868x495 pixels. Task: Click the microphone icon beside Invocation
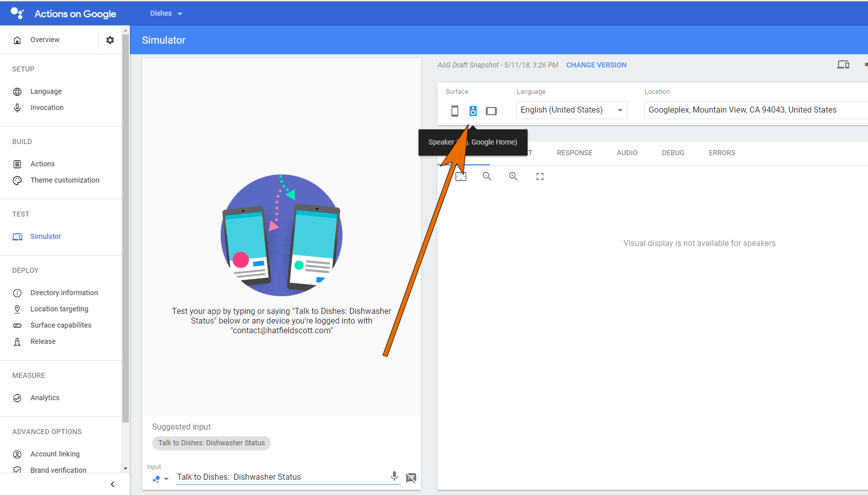(x=17, y=108)
